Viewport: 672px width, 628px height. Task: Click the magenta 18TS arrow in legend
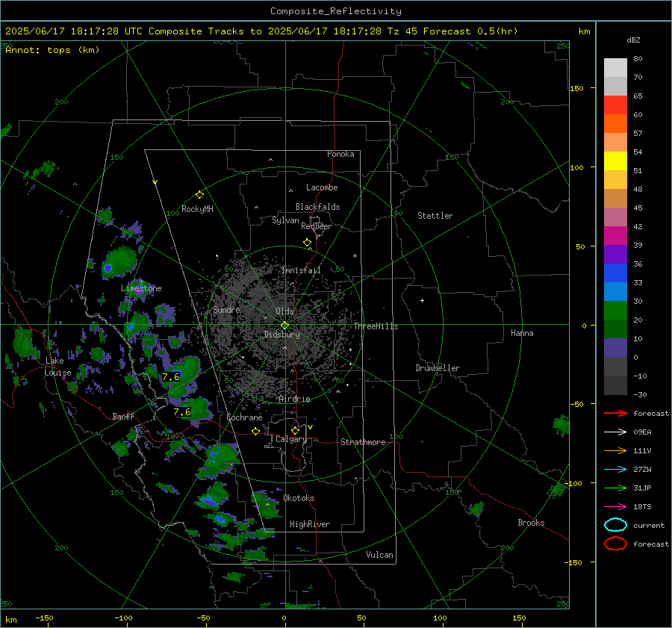pyautogui.click(x=615, y=507)
